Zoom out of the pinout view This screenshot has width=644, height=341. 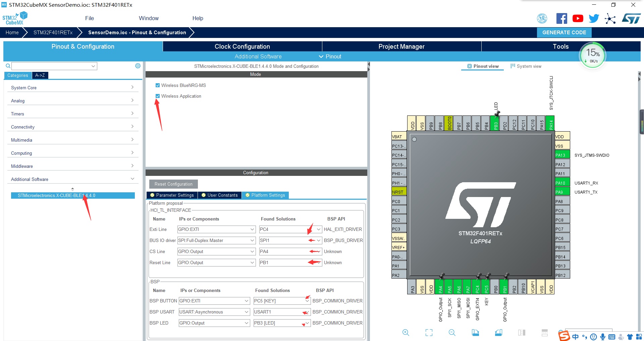tap(452, 333)
